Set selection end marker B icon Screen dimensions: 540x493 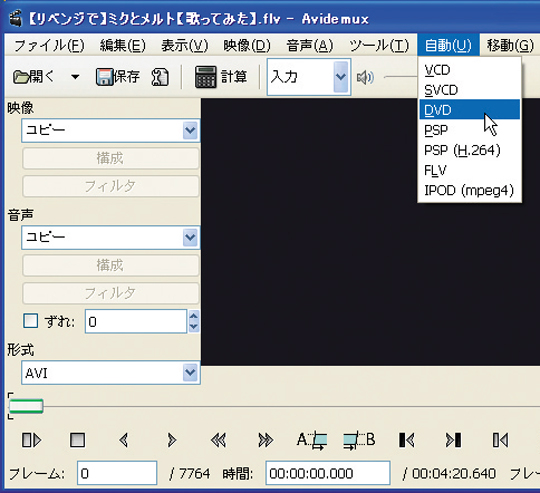(359, 441)
